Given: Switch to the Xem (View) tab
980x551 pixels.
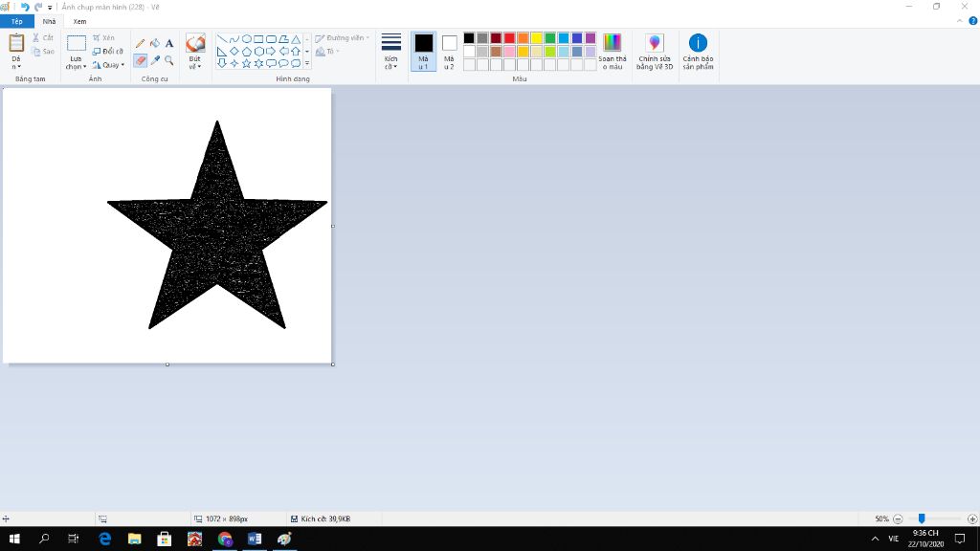Looking at the screenshot, I should (x=79, y=21).
